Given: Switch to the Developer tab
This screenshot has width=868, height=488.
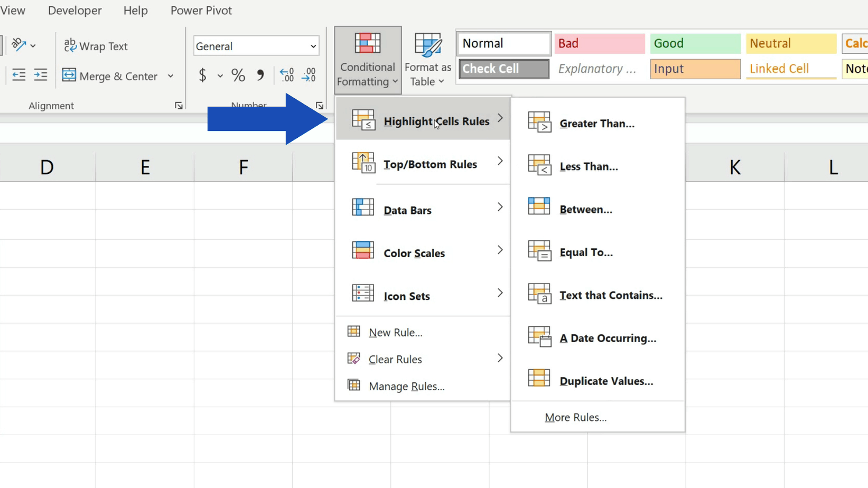Looking at the screenshot, I should pos(74,10).
